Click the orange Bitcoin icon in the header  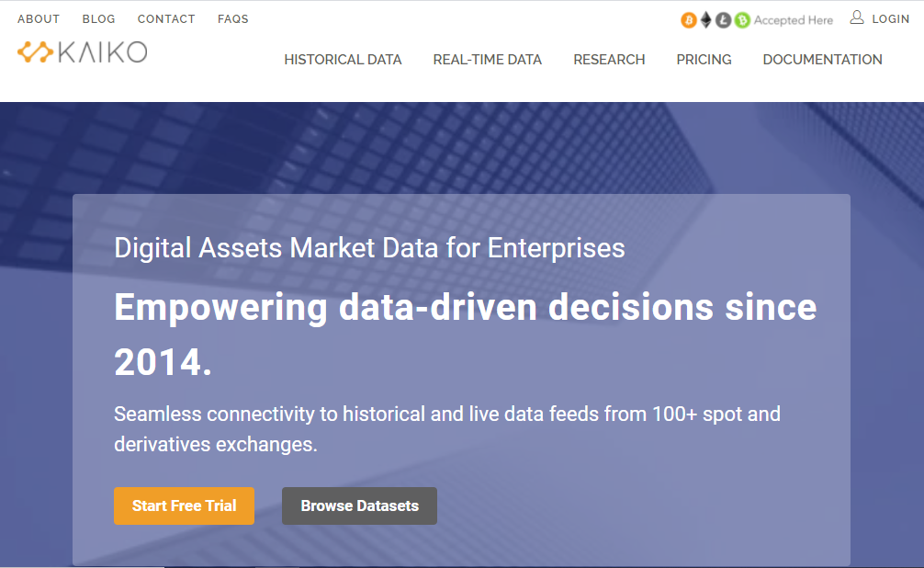689,19
